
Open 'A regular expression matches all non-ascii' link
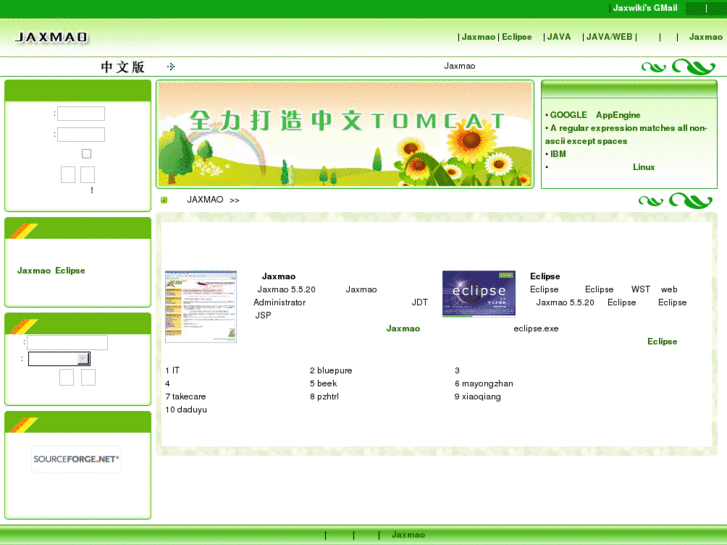tap(626, 135)
